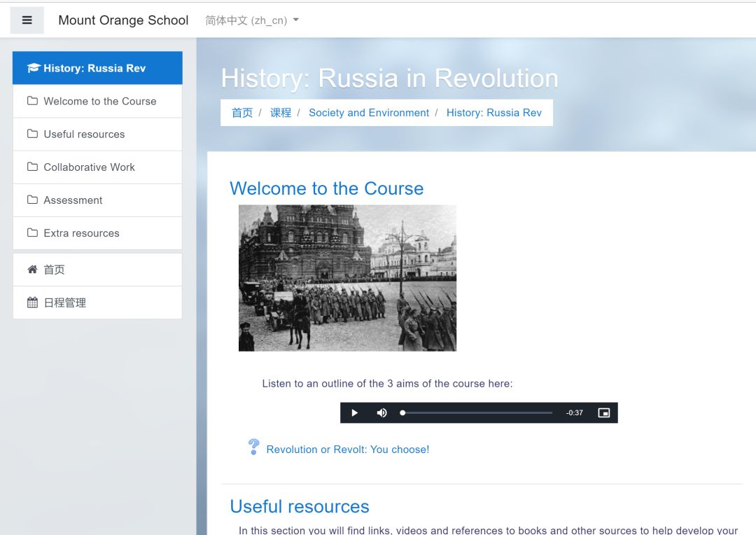Viewport: 756px width, 535px height.
Task: Go to Assessment section in sidebar
Action: 73,200
